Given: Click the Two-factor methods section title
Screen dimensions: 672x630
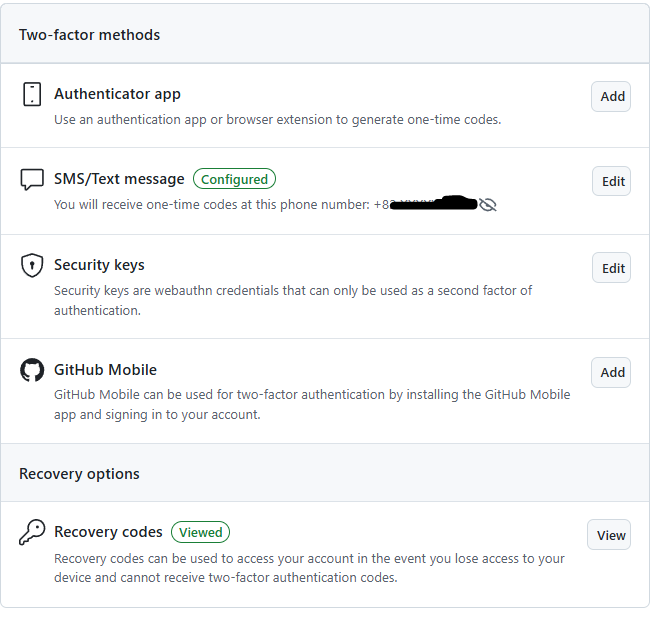Looking at the screenshot, I should (x=89, y=35).
